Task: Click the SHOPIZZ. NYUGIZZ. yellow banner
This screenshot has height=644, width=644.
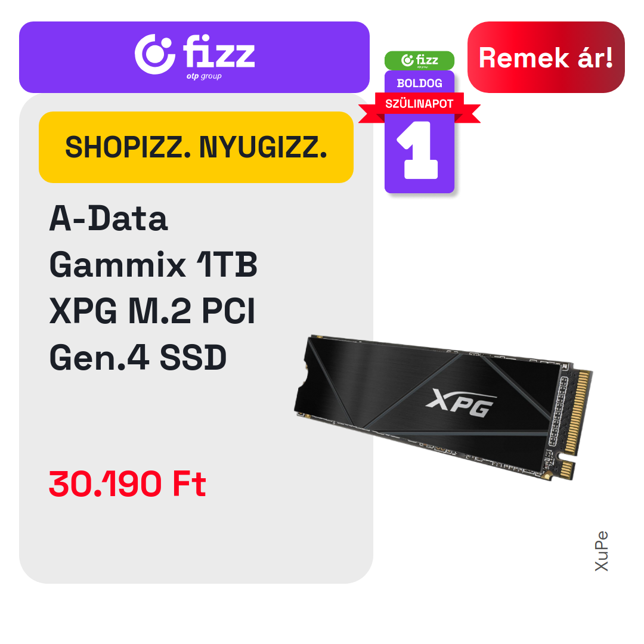Action: [196, 147]
